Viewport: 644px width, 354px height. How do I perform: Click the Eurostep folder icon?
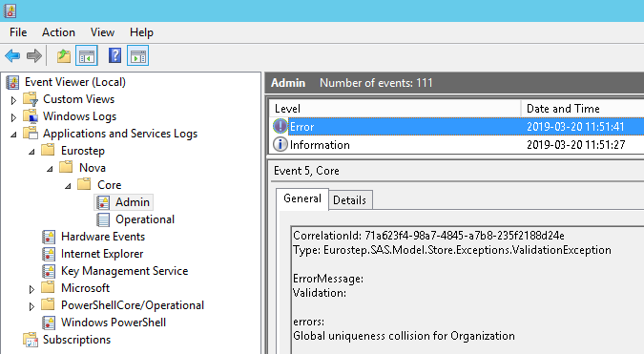click(x=48, y=150)
